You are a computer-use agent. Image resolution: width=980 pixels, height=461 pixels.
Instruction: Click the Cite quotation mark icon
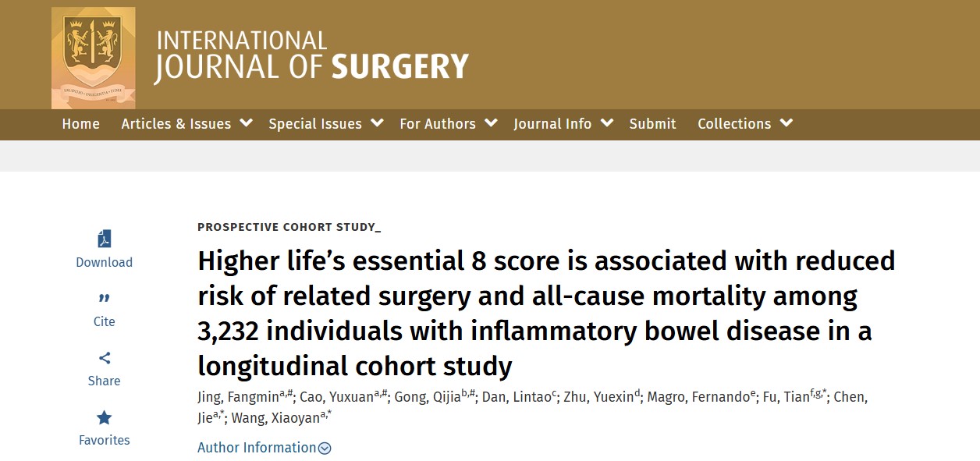click(x=104, y=299)
